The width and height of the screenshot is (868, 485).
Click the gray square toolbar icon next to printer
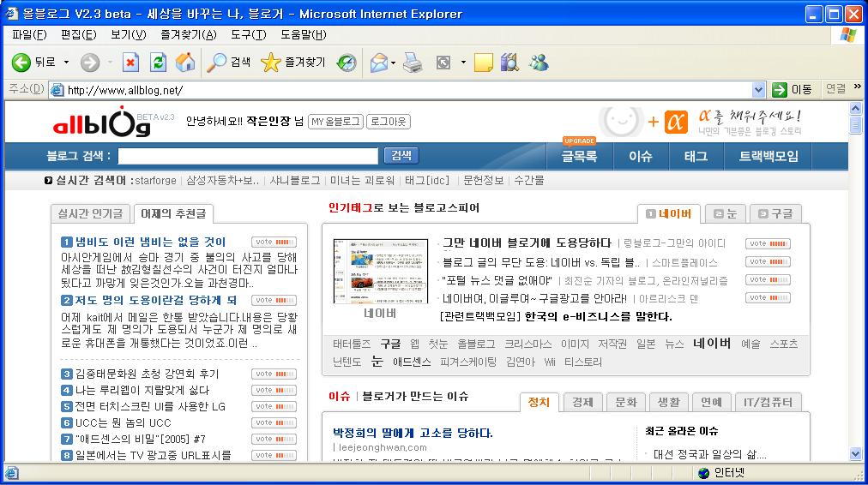point(443,63)
